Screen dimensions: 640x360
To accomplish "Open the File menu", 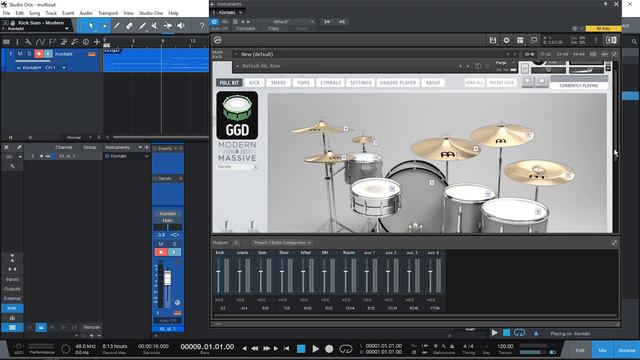I will coord(7,13).
